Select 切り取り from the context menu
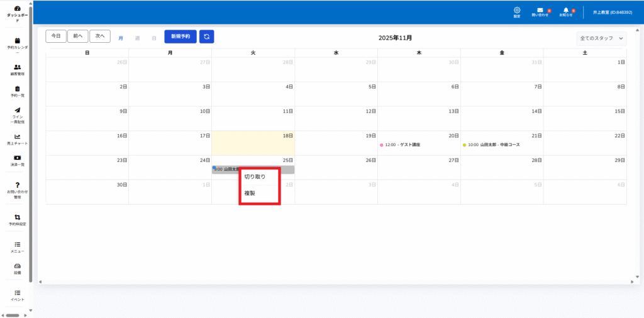 pyautogui.click(x=255, y=176)
